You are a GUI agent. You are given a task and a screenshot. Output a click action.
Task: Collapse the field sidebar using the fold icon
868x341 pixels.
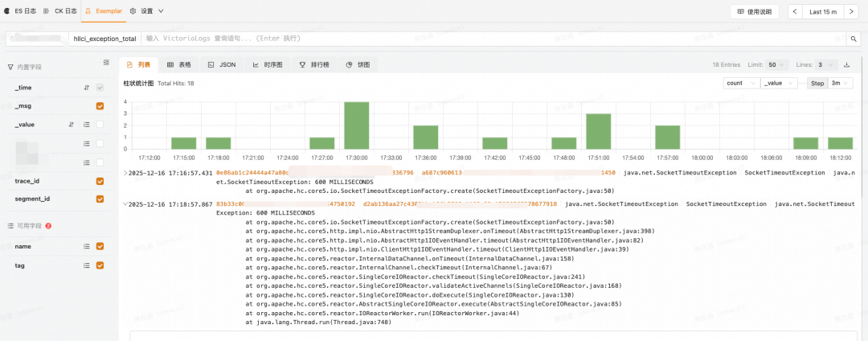[106, 63]
